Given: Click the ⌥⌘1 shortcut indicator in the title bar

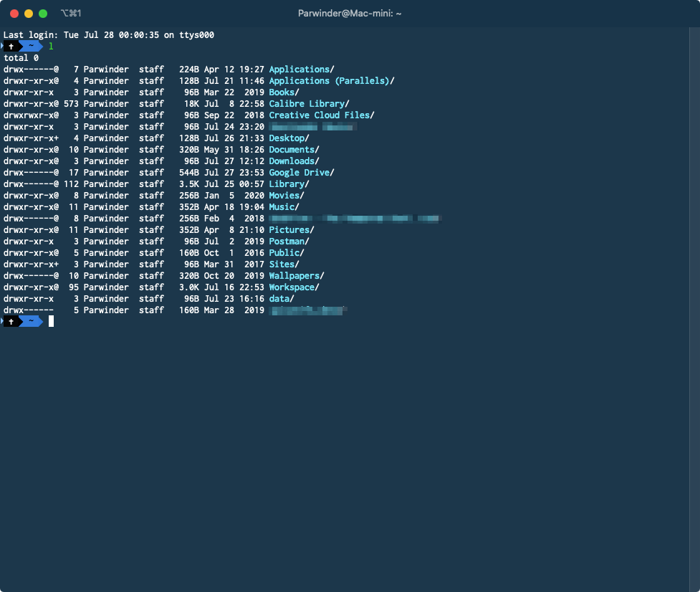Looking at the screenshot, I should [x=71, y=14].
